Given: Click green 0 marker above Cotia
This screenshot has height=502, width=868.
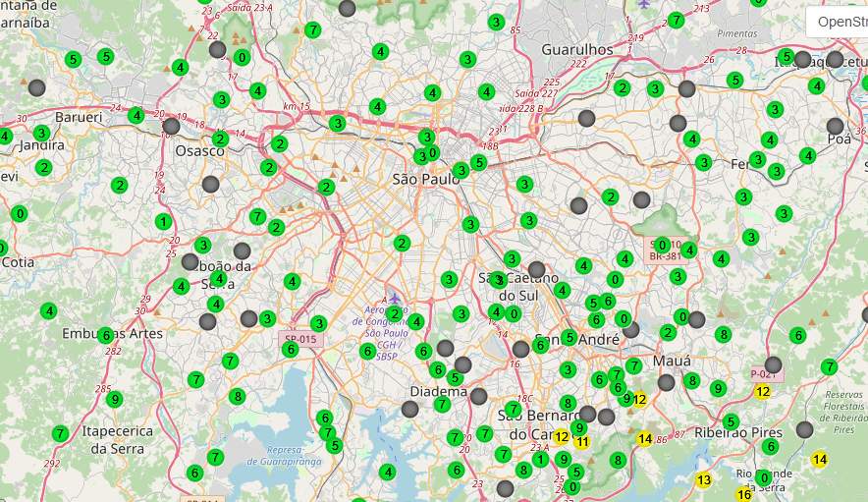Looking at the screenshot, I should 20,214.
